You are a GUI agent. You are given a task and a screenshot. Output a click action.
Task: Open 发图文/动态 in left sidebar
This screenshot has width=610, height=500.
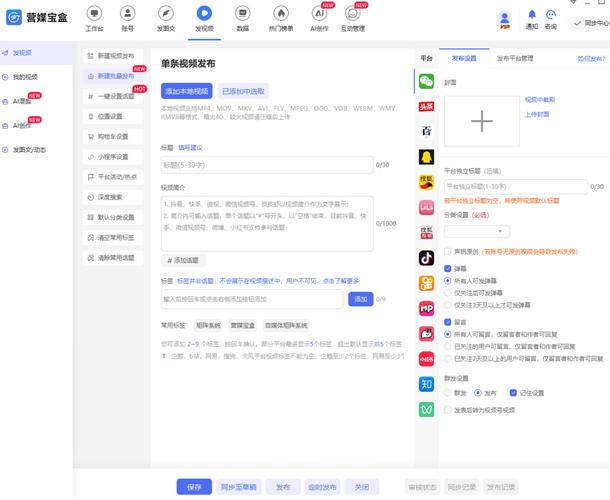[x=29, y=150]
